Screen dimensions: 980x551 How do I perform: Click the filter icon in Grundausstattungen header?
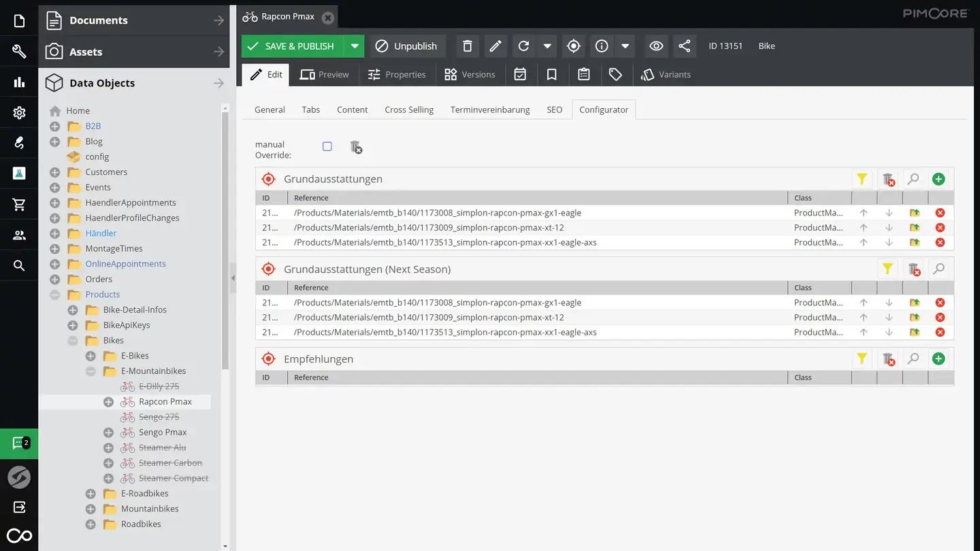pos(862,179)
